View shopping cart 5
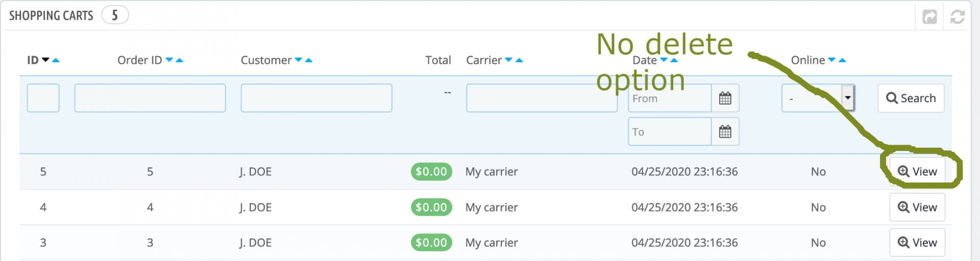Viewport: 980px width, 261px height. 917,171
